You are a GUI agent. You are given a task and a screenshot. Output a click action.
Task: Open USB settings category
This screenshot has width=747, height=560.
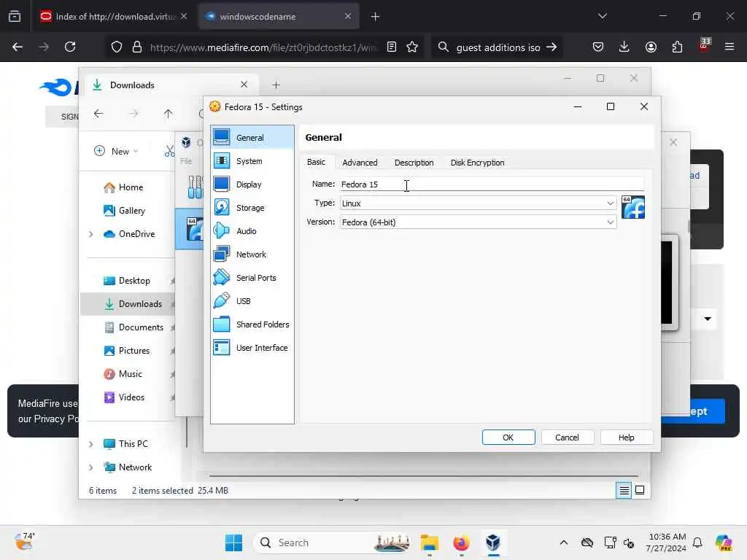(x=252, y=301)
